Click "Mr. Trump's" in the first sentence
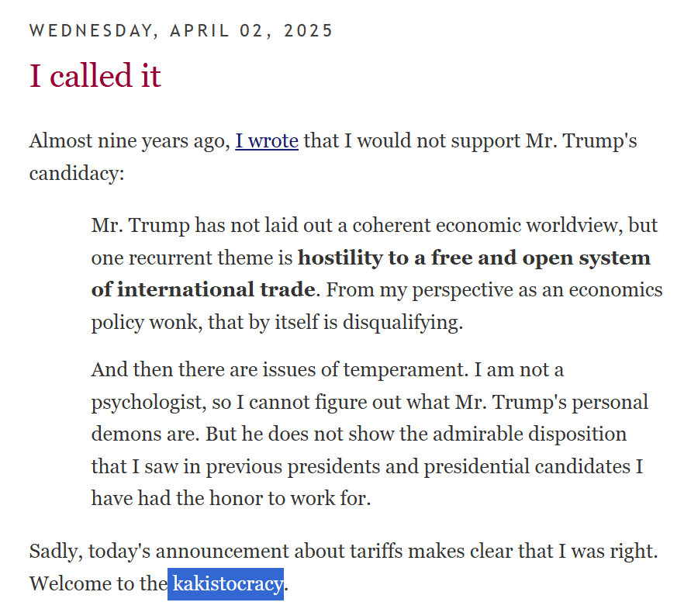Image resolution: width=684 pixels, height=616 pixels. pyautogui.click(x=581, y=141)
